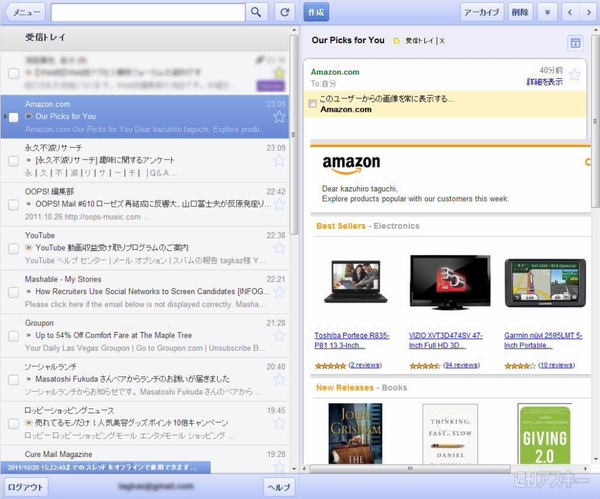Image resolution: width=600 pixels, height=499 pixels.
Task: Select checkbox for 永久不滅リサーチ email
Action: (x=13, y=161)
